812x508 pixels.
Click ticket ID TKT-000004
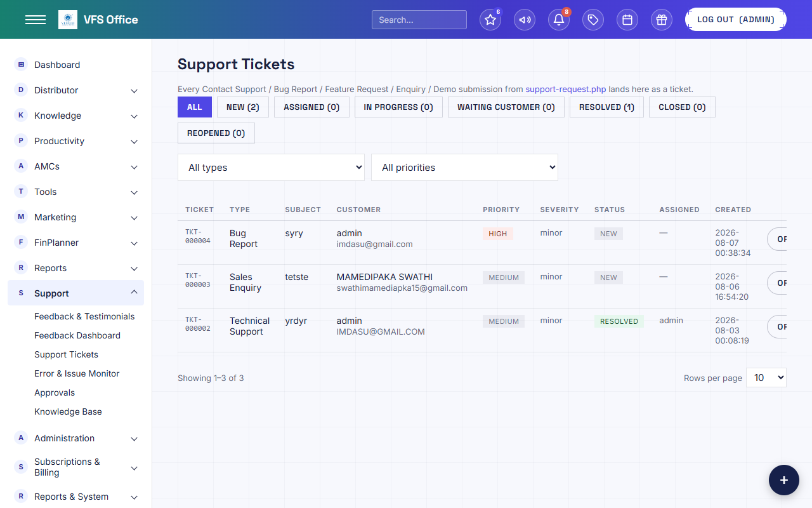[x=198, y=237]
